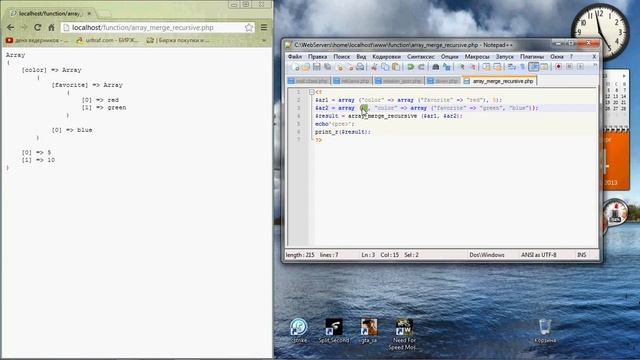This screenshot has width=640, height=360.
Task: Toggle word wrap toolbar icon
Action: click(x=512, y=67)
